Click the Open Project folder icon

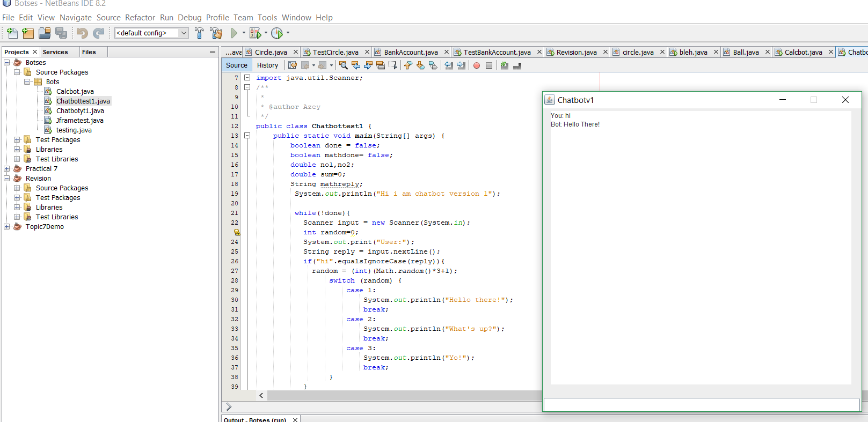[45, 33]
